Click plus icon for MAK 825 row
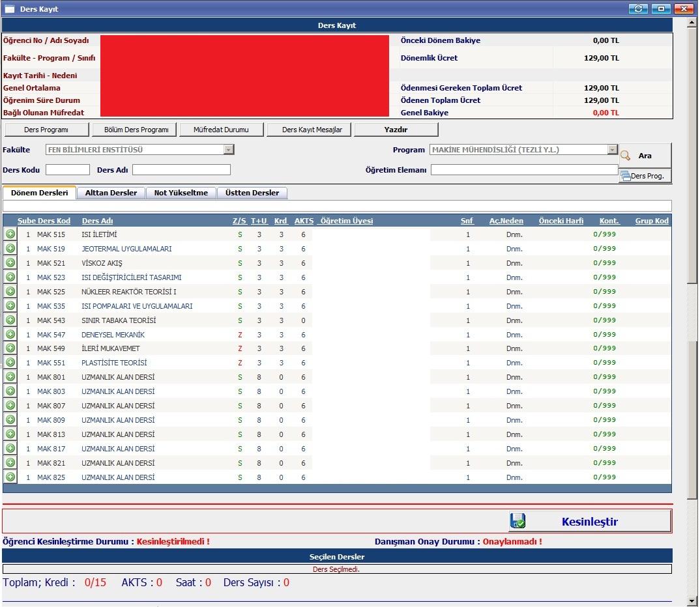 (10, 476)
